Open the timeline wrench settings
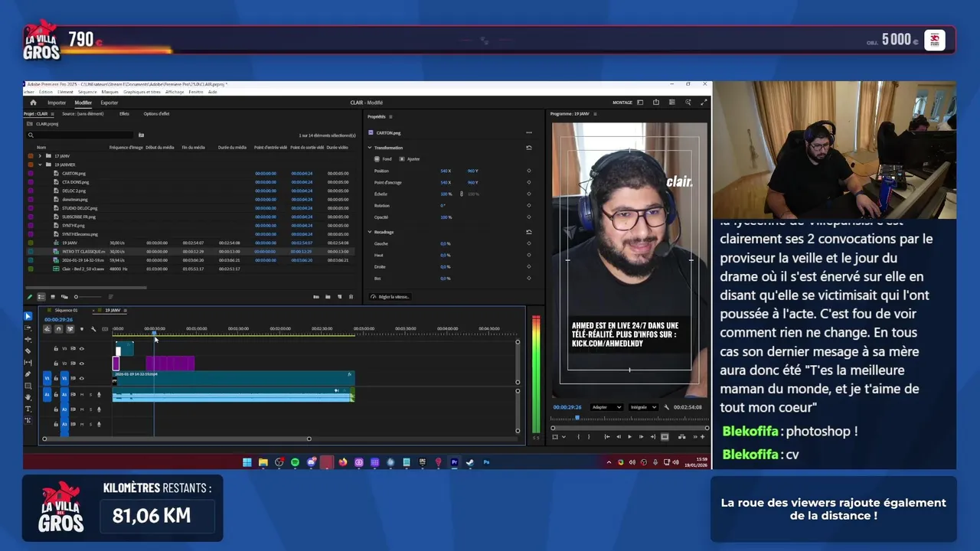 point(93,329)
